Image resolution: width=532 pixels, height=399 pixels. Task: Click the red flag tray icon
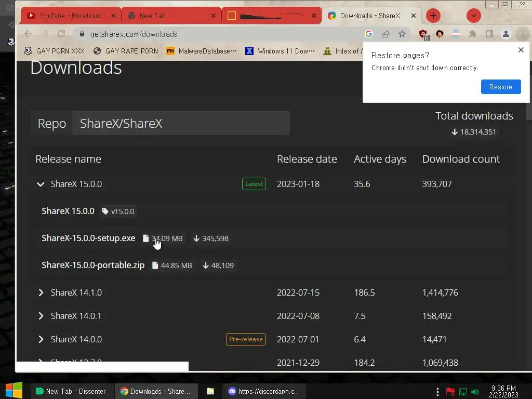[450, 392]
